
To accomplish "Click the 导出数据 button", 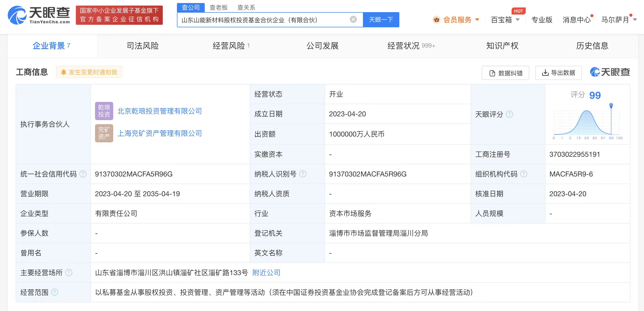I will pyautogui.click(x=559, y=73).
